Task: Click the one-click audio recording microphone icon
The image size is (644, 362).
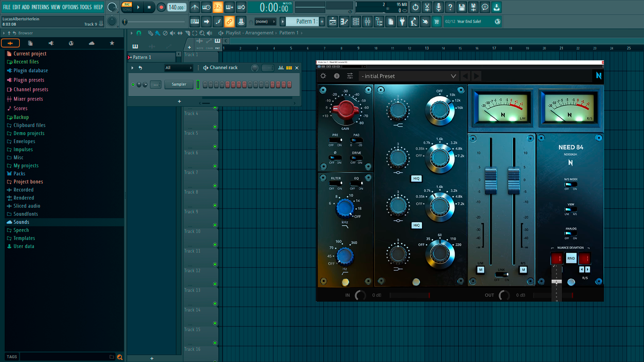Action: pyautogui.click(x=438, y=7)
